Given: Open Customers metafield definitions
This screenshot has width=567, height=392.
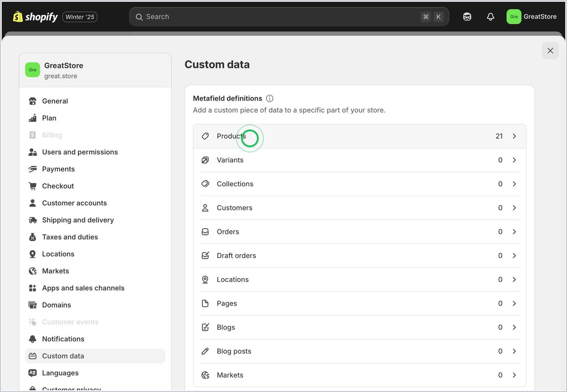Looking at the screenshot, I should (x=360, y=208).
